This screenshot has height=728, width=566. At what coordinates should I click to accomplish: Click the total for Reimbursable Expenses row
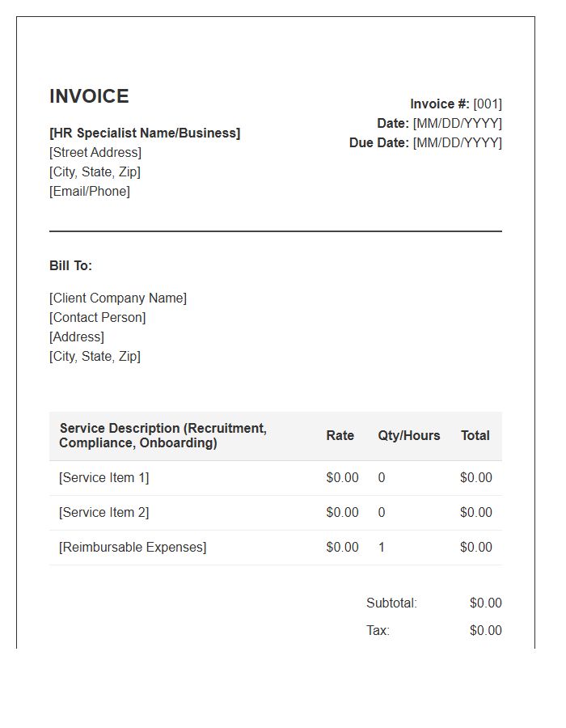tap(476, 548)
